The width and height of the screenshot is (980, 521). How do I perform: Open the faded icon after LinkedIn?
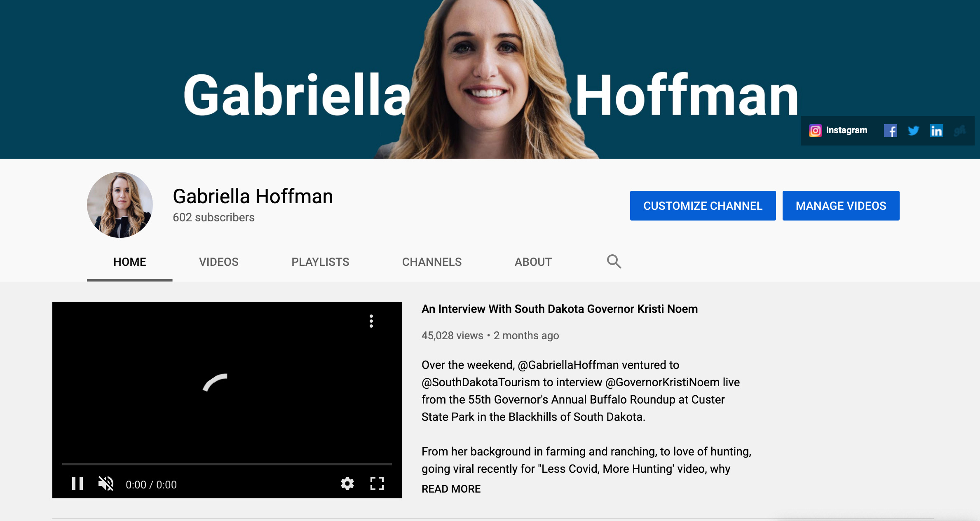click(x=960, y=131)
